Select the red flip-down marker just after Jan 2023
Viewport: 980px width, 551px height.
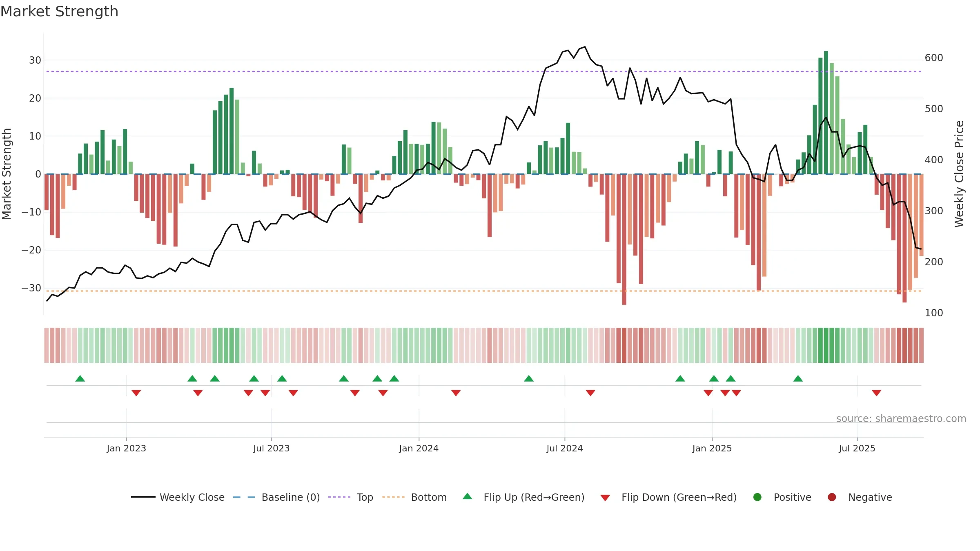136,393
